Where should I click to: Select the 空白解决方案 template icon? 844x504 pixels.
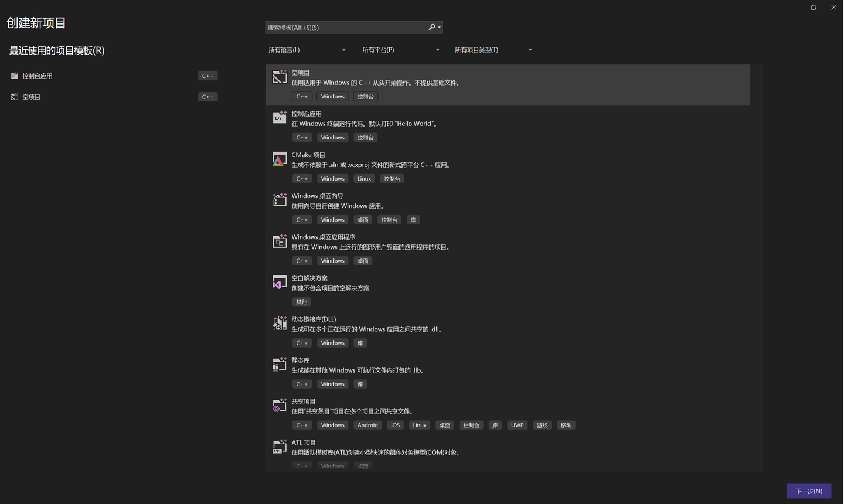pyautogui.click(x=280, y=282)
